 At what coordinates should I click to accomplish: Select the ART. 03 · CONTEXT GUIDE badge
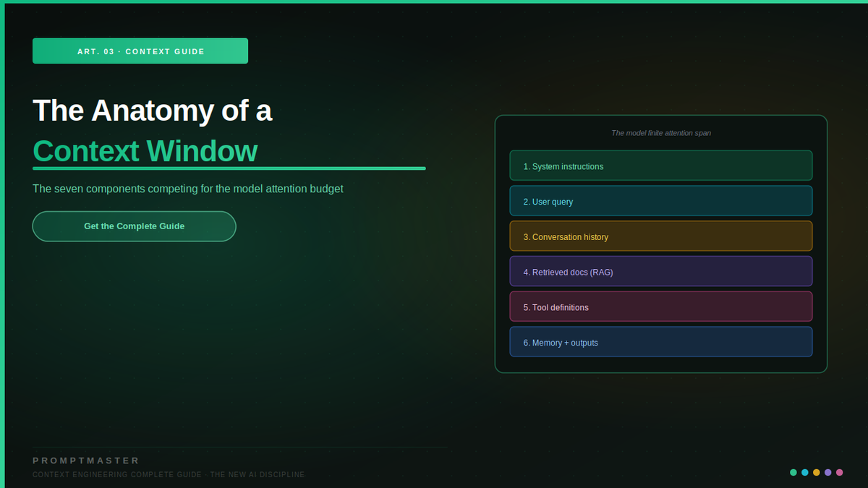click(x=140, y=51)
